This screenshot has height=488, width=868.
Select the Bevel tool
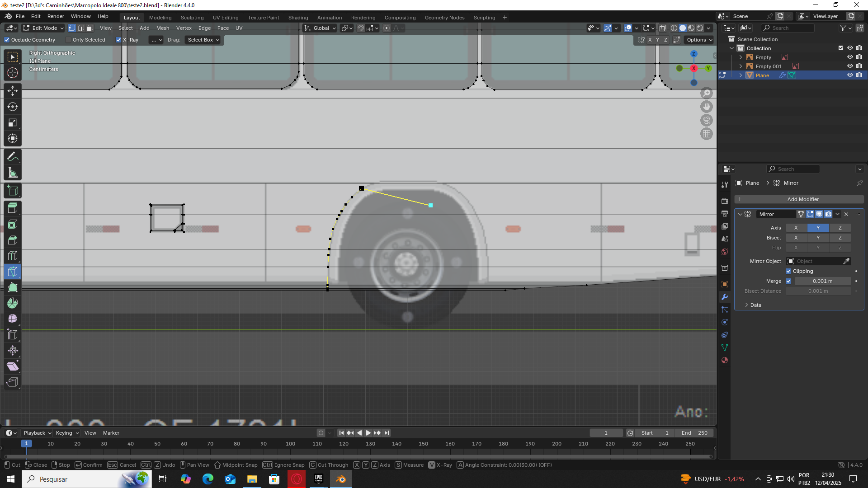pos(13,240)
